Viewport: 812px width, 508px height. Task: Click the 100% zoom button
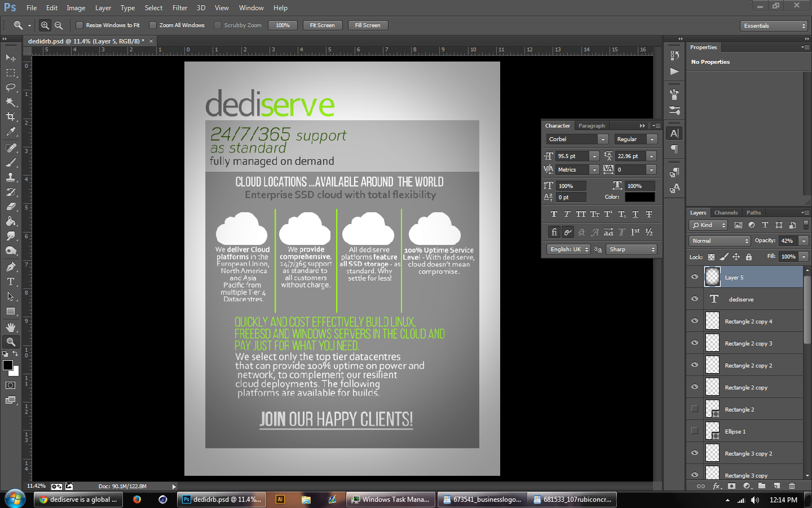pos(283,25)
